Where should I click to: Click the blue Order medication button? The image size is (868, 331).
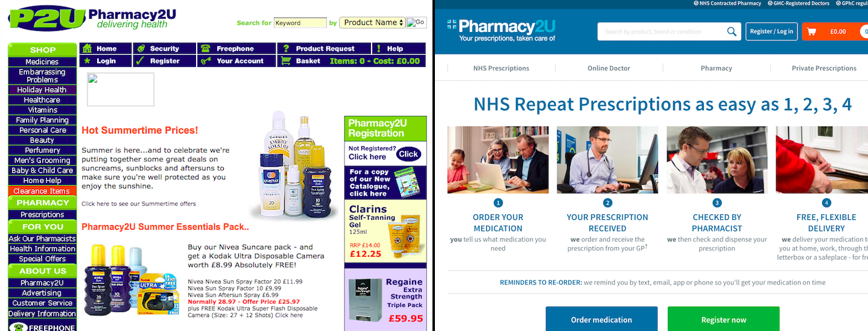pos(601,319)
